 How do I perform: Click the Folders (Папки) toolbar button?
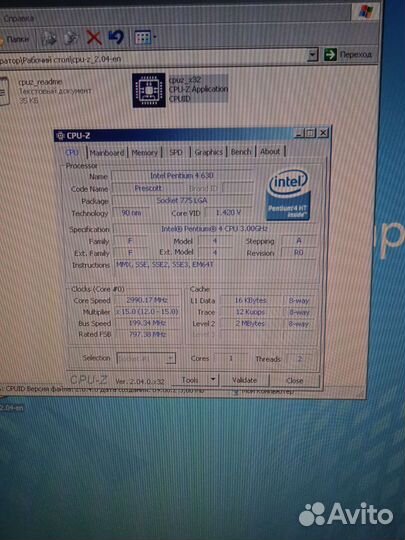pyautogui.click(x=15, y=39)
